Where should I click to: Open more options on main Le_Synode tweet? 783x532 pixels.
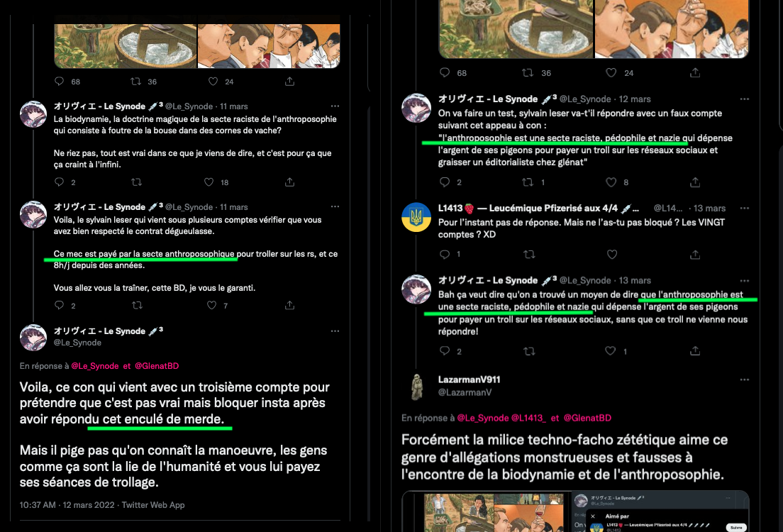pyautogui.click(x=335, y=331)
